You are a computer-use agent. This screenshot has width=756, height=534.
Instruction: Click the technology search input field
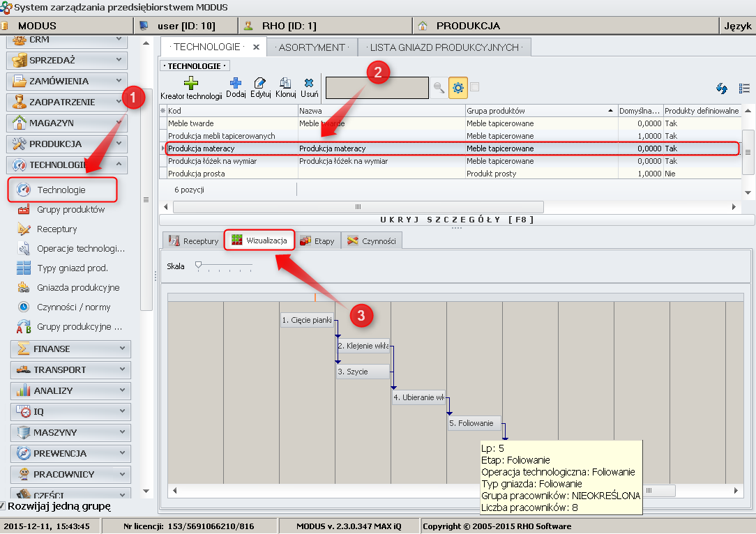377,88
